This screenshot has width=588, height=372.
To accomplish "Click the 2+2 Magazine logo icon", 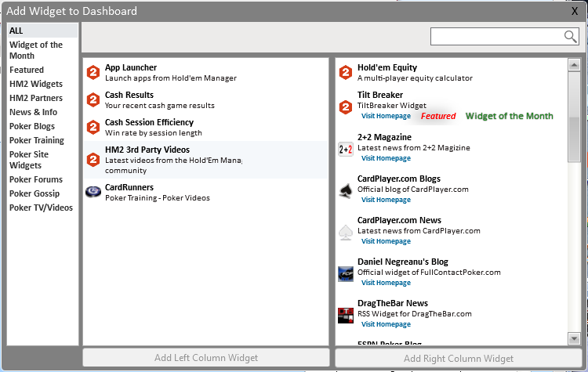I will click(x=346, y=149).
